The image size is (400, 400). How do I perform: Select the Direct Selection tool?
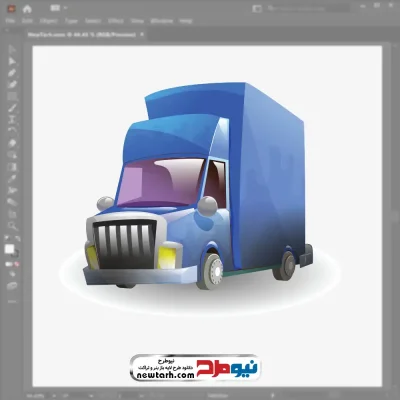12,61
